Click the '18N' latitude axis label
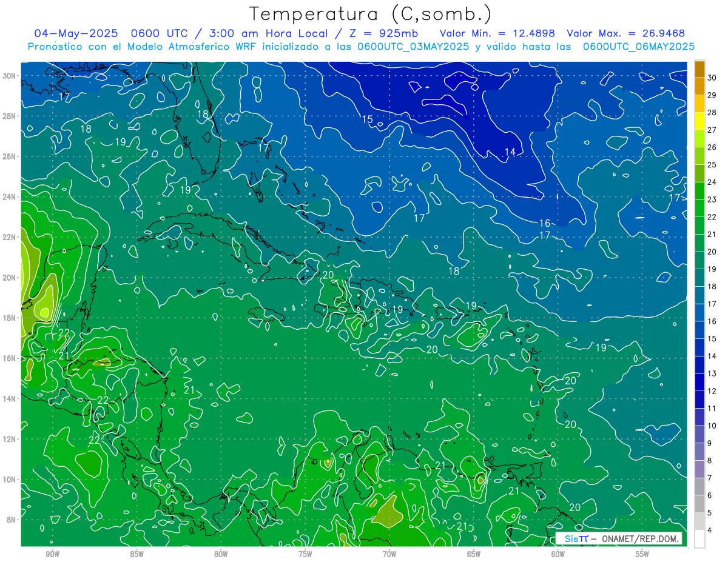Viewport: 728px width, 562px height. coord(10,318)
